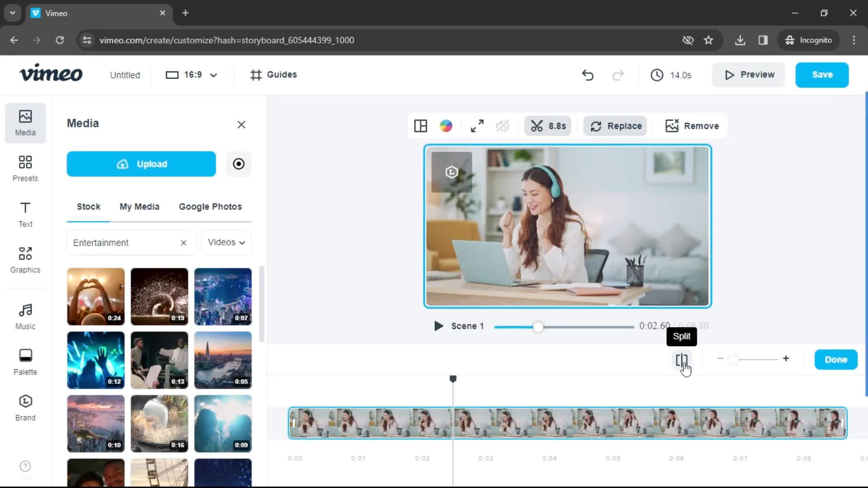The height and width of the screenshot is (488, 868).
Task: Open the Media panel in sidebar
Action: click(x=25, y=123)
